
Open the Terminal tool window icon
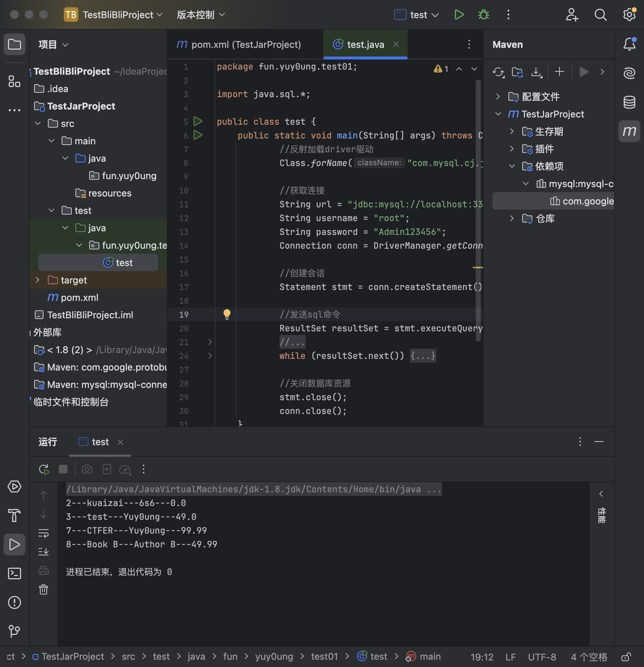[15, 573]
